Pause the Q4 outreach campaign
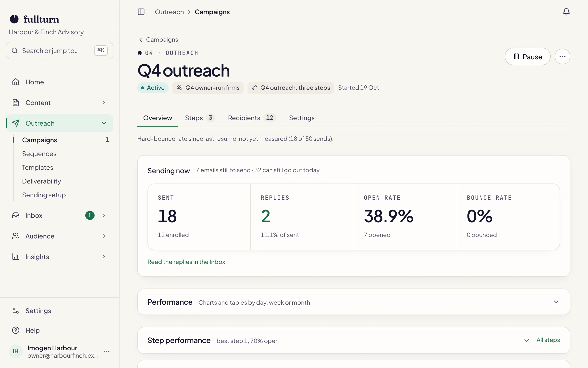 coord(527,57)
